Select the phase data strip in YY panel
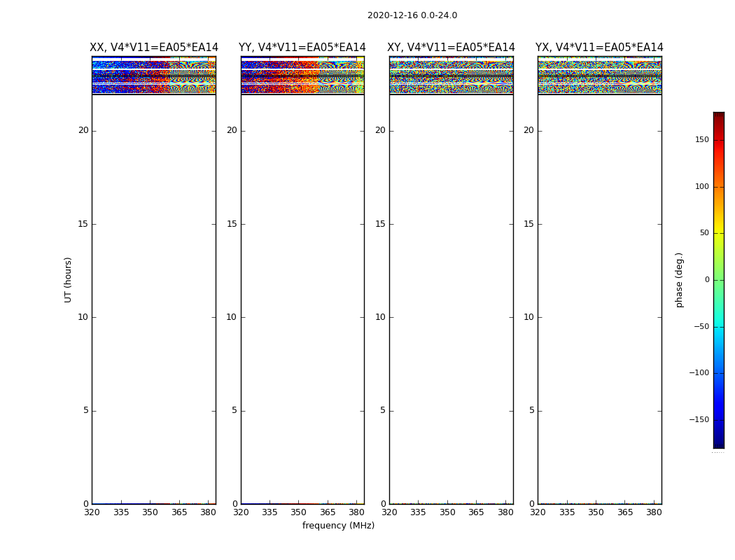 click(302, 76)
